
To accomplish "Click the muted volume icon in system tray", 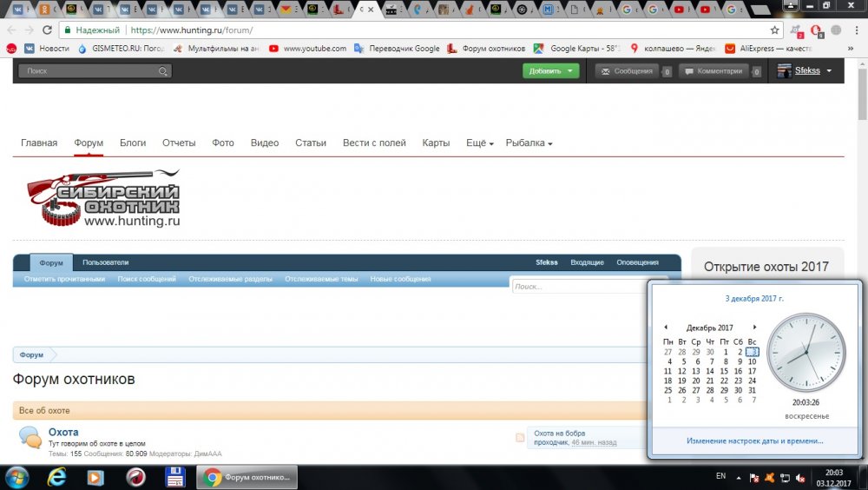I will click(799, 477).
